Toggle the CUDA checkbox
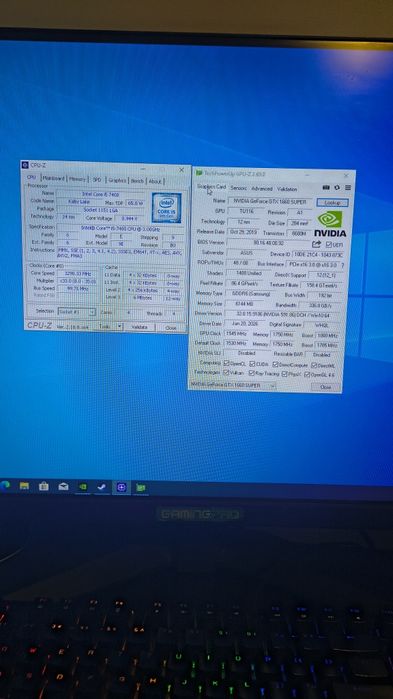This screenshot has height=699, width=393. click(x=252, y=364)
